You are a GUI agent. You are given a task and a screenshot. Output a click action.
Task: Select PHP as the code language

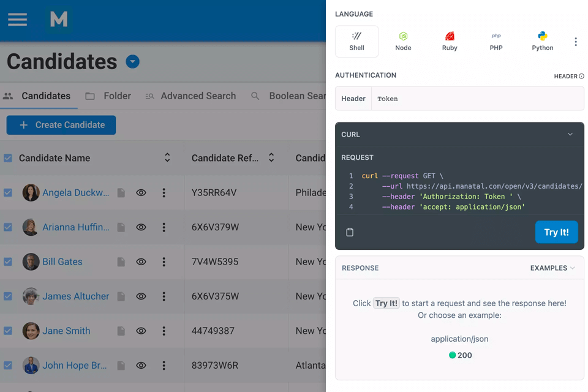[x=496, y=41]
